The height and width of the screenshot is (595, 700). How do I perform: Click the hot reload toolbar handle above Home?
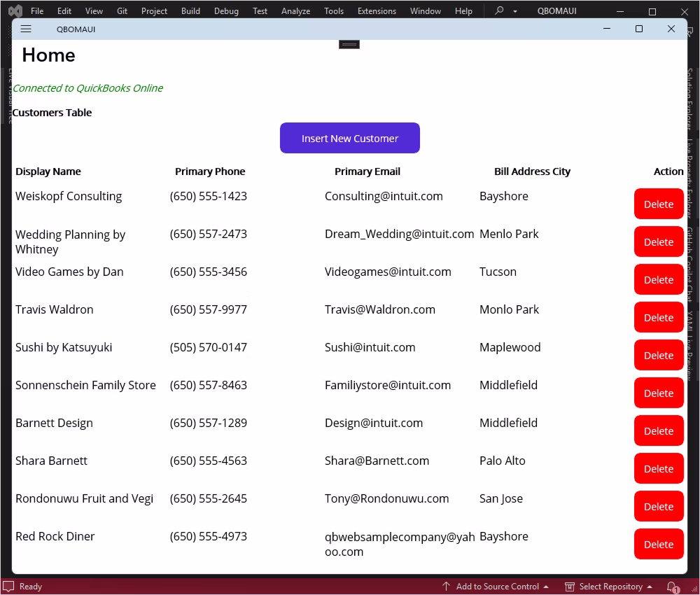pyautogui.click(x=349, y=44)
